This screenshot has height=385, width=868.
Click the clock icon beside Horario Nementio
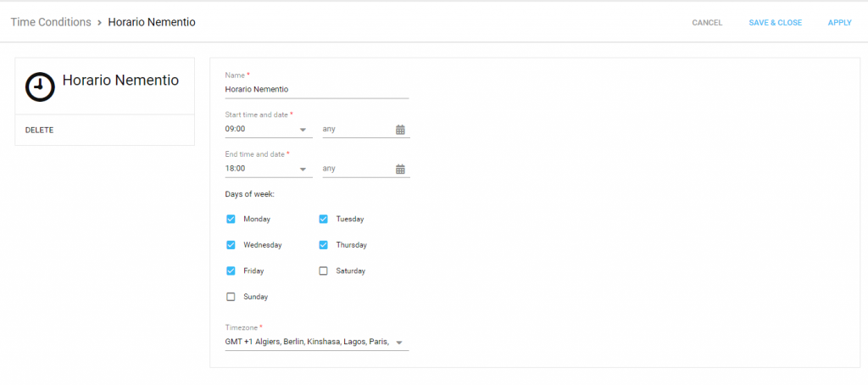(39, 86)
